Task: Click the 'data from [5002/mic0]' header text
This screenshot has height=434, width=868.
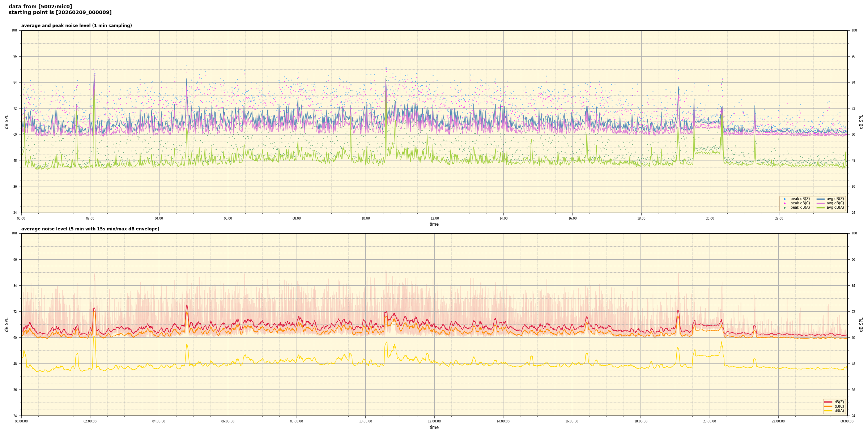Action: (x=40, y=7)
